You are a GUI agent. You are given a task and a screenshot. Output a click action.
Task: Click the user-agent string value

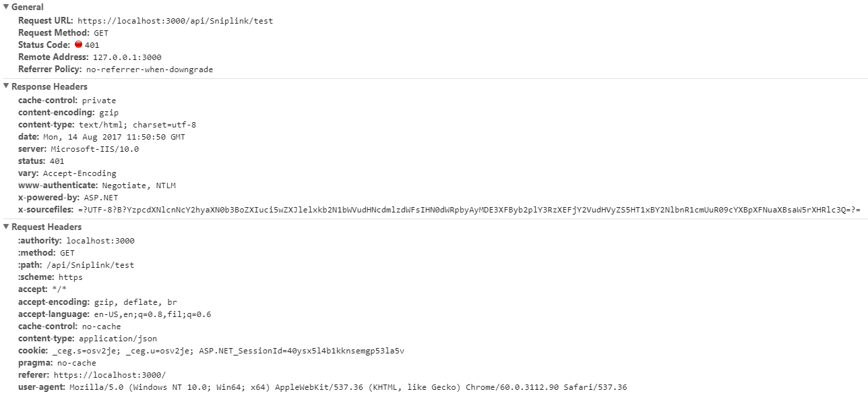coord(337,387)
